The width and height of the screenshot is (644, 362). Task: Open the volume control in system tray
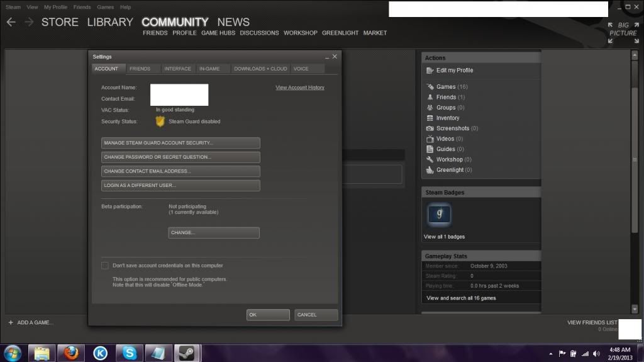[596, 354]
